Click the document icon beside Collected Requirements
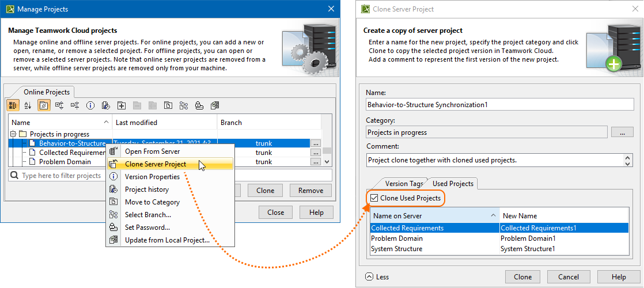Screen dimensions: 644x288 coord(32,153)
